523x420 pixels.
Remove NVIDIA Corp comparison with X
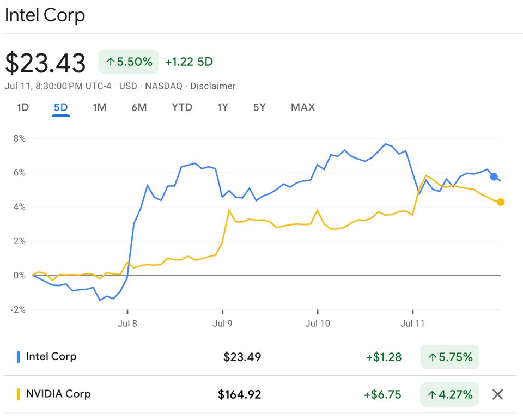[497, 394]
